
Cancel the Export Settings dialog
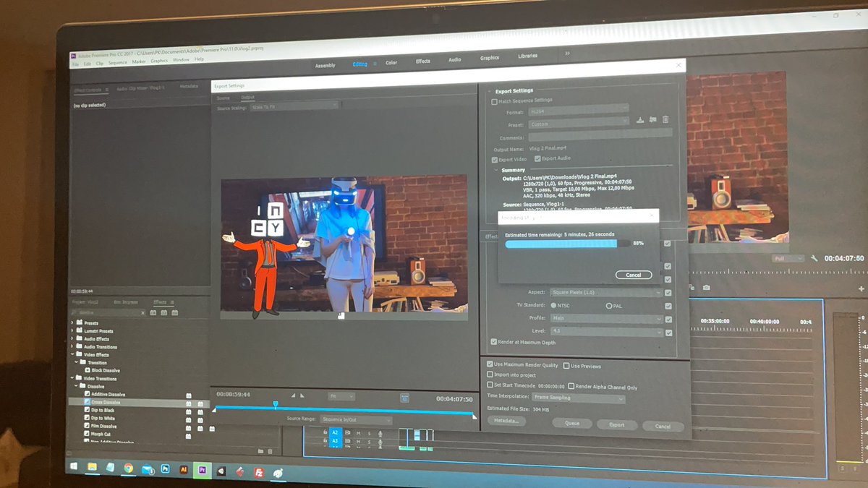663,427
